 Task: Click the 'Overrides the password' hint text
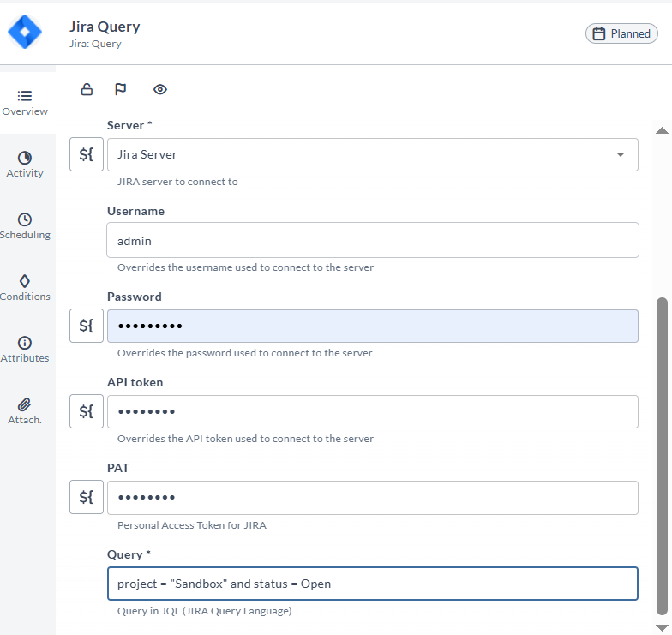(245, 353)
